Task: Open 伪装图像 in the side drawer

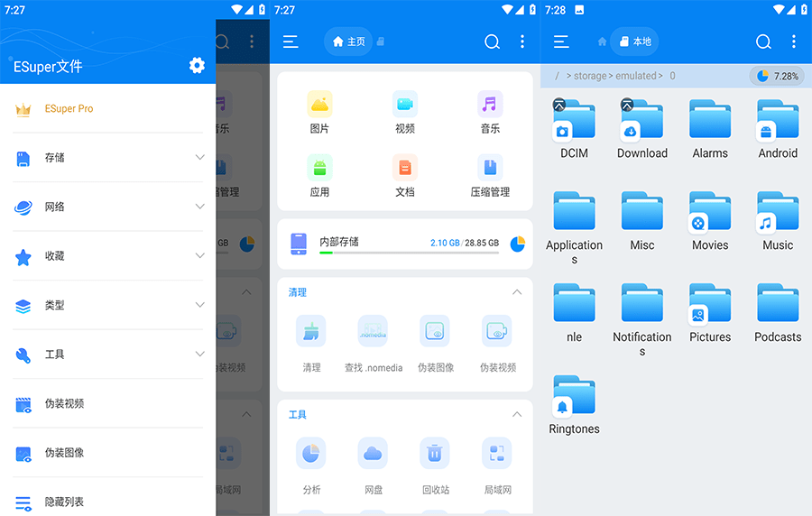Action: click(x=107, y=452)
